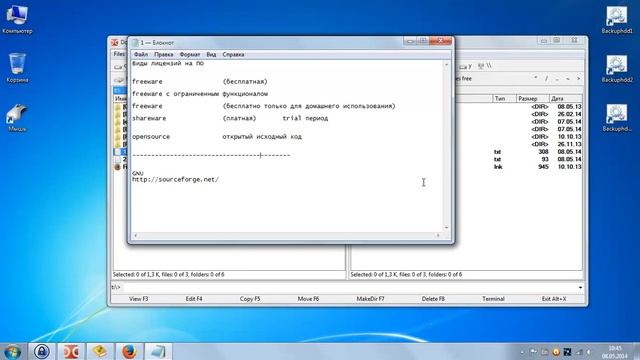Image resolution: width=640 pixels, height=360 pixels.
Task: Click the word opensource in Notepad
Action: click(151, 137)
